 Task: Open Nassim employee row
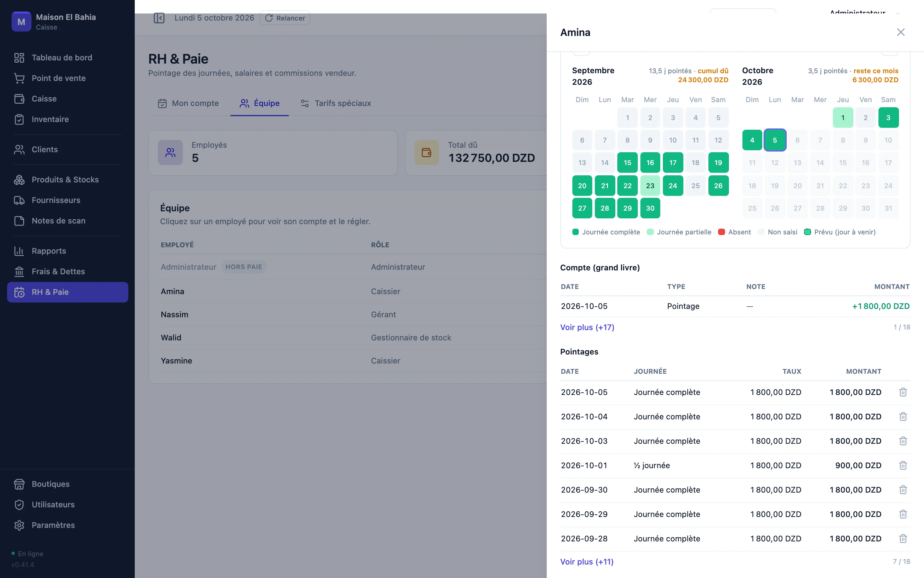tap(354, 315)
